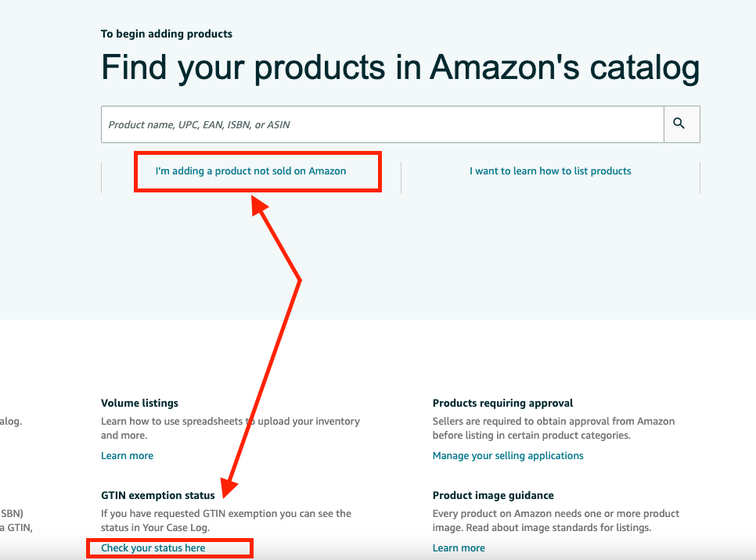Click the Check your status here link
The height and width of the screenshot is (560, 756).
click(x=153, y=548)
